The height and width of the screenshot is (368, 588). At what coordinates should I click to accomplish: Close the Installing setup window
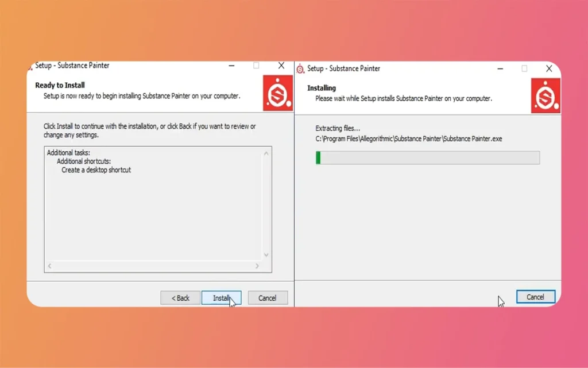coord(549,69)
